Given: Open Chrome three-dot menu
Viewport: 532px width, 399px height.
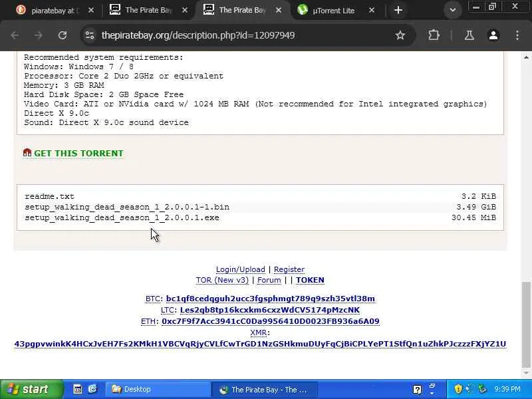Looking at the screenshot, I should [517, 35].
